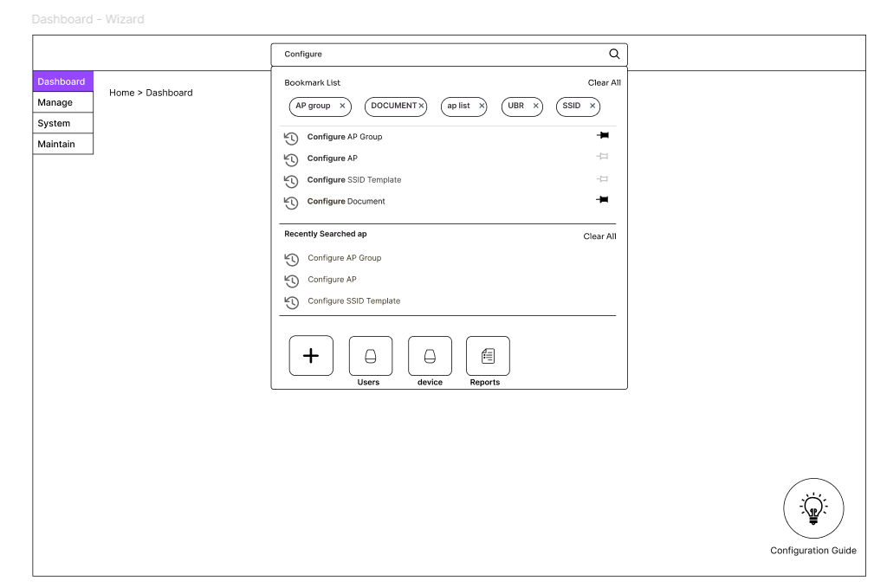Open recent search Configure AP Group
The image size is (887, 588).
click(345, 258)
